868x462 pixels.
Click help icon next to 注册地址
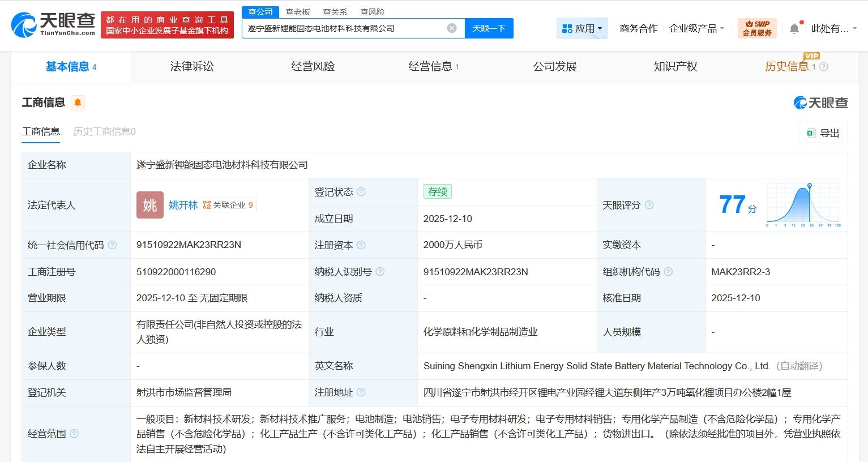tap(361, 392)
